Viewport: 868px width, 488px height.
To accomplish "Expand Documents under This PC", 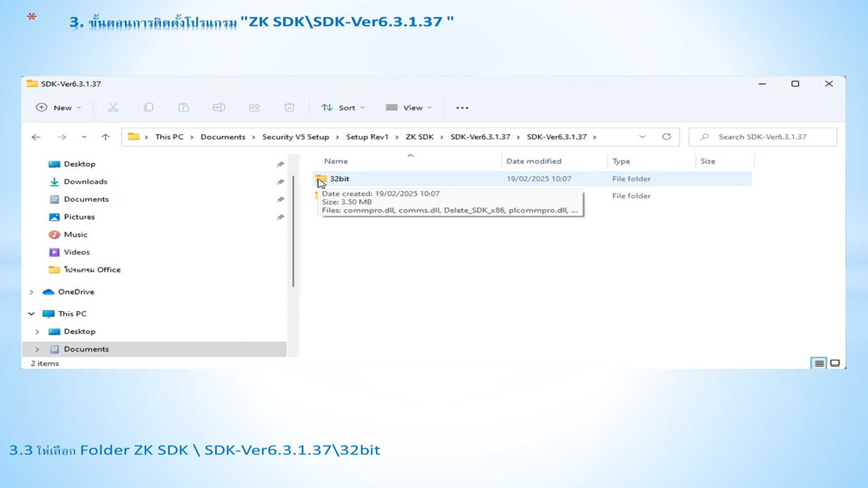I will [37, 349].
